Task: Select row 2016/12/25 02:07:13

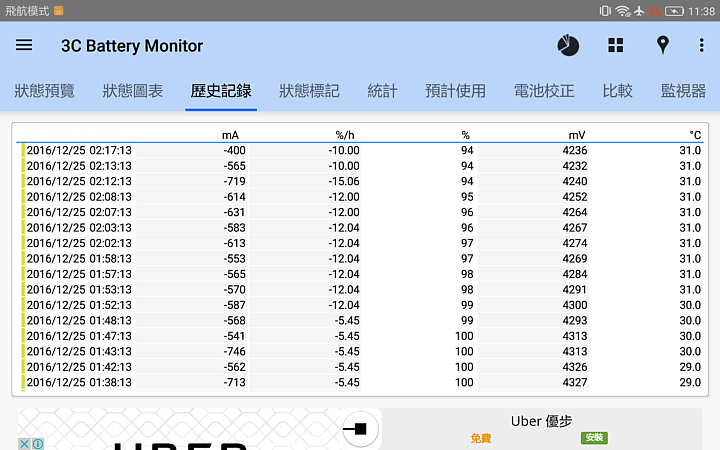Action: (x=362, y=212)
